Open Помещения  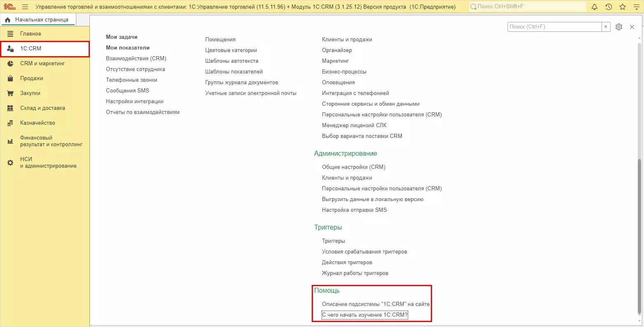tap(221, 40)
